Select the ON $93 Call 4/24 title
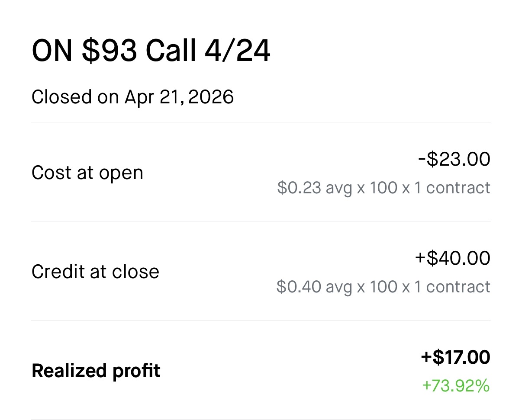Viewport: 522px width, 420px height. (x=151, y=51)
